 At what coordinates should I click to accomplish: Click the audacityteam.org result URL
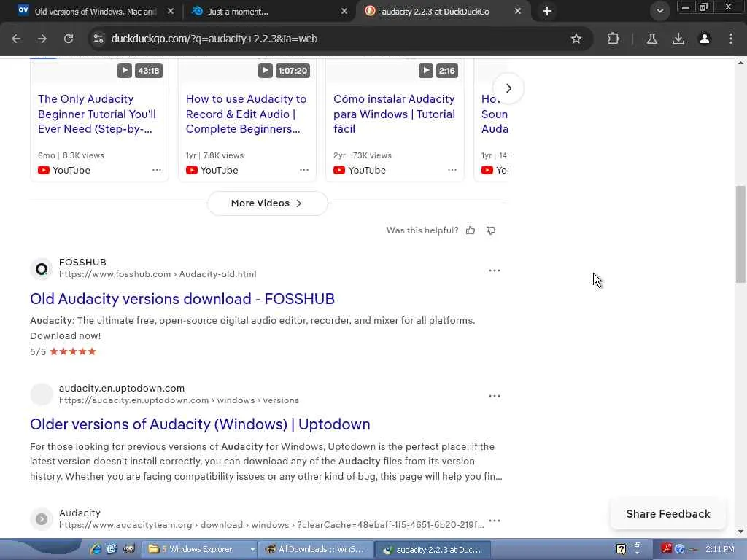tap(271, 525)
